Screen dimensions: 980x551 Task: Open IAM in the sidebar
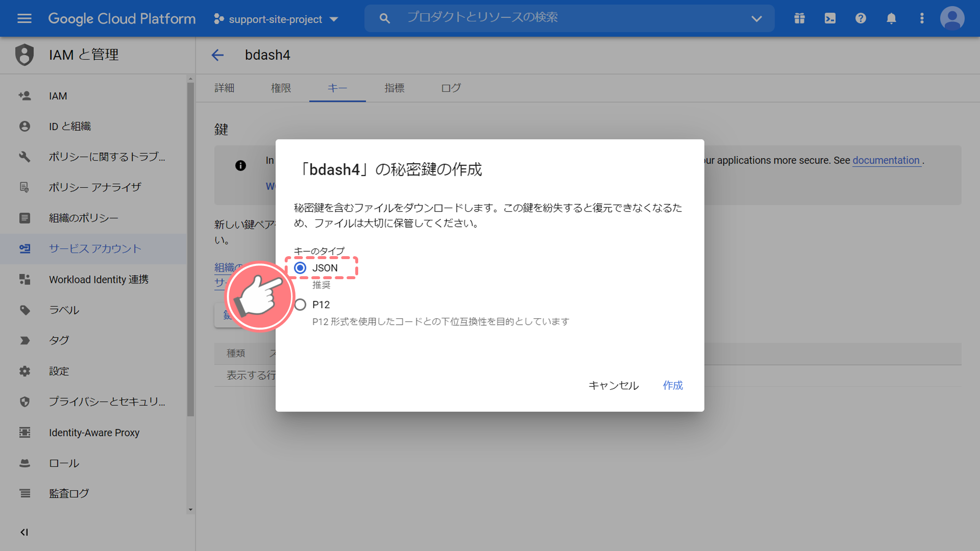(93, 96)
